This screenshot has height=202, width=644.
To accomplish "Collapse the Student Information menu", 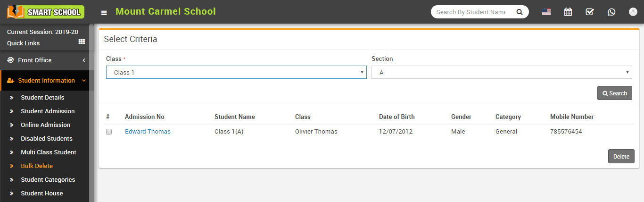I will pyautogui.click(x=46, y=81).
